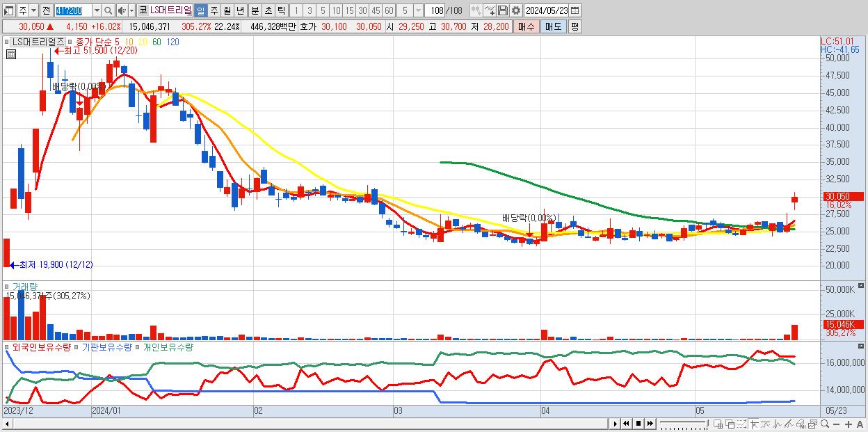Click the crosshair axis icon in bottom bar

753,424
